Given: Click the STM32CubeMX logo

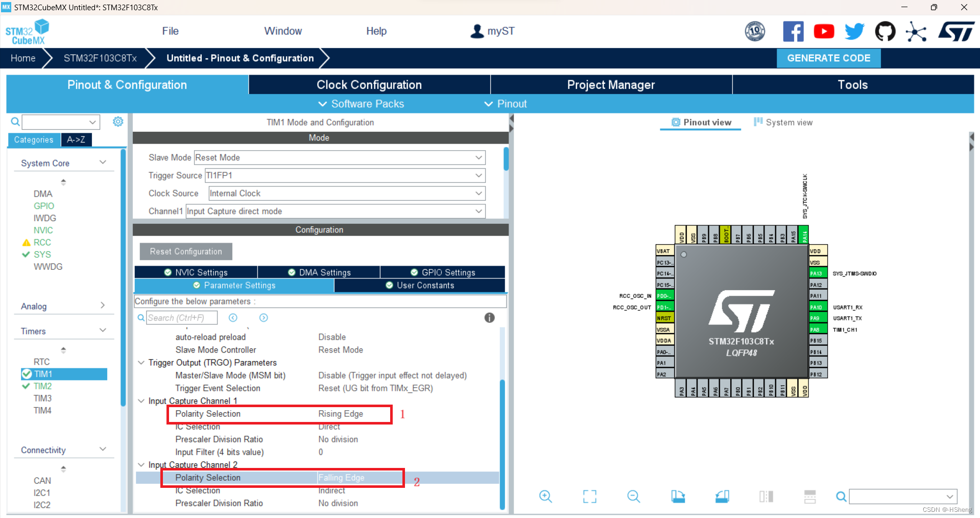Looking at the screenshot, I should (27, 32).
